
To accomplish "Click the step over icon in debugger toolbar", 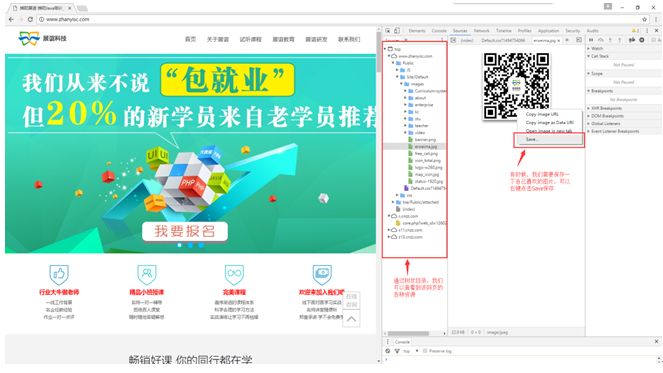I will (601, 40).
